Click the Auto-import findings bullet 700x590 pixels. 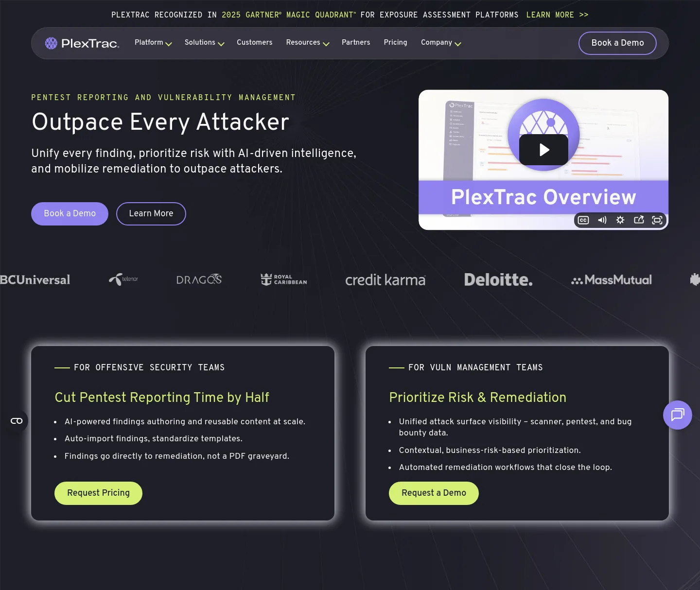click(x=153, y=439)
